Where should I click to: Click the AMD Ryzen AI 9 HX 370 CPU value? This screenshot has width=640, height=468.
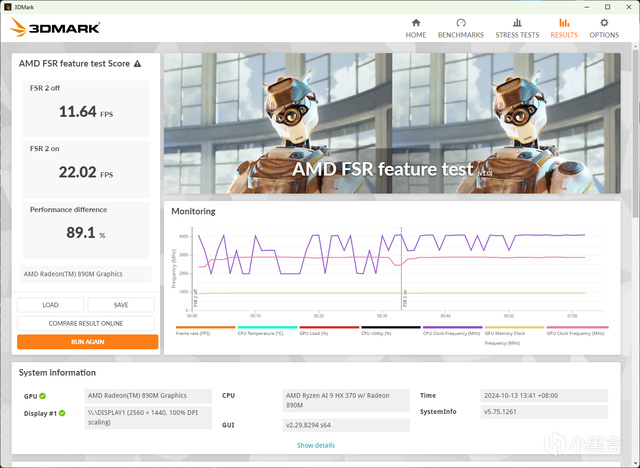pos(346,400)
